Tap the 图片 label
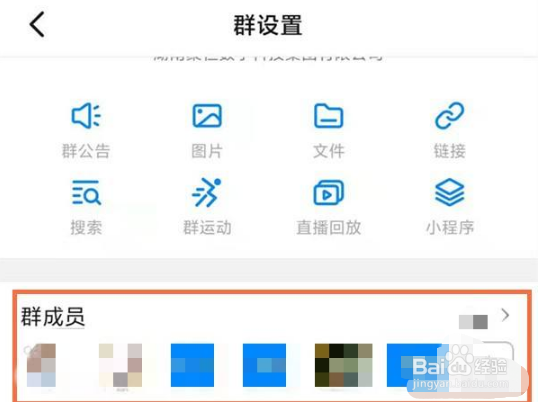Viewport: 538px width, 402px height. click(x=207, y=151)
